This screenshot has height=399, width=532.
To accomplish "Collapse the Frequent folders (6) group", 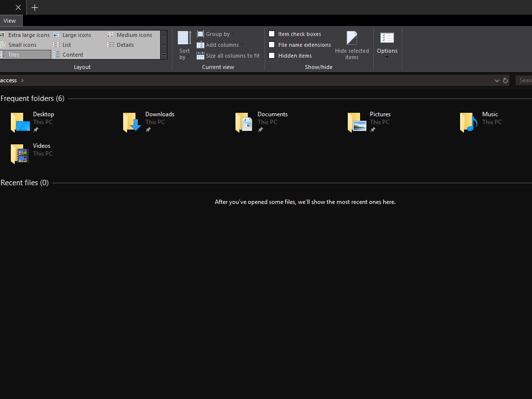I will (x=33, y=99).
